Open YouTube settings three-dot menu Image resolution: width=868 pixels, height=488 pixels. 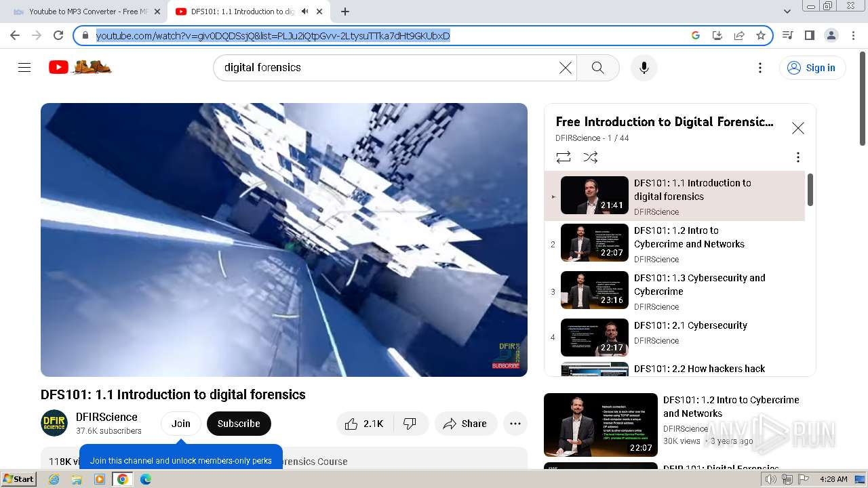pos(760,68)
